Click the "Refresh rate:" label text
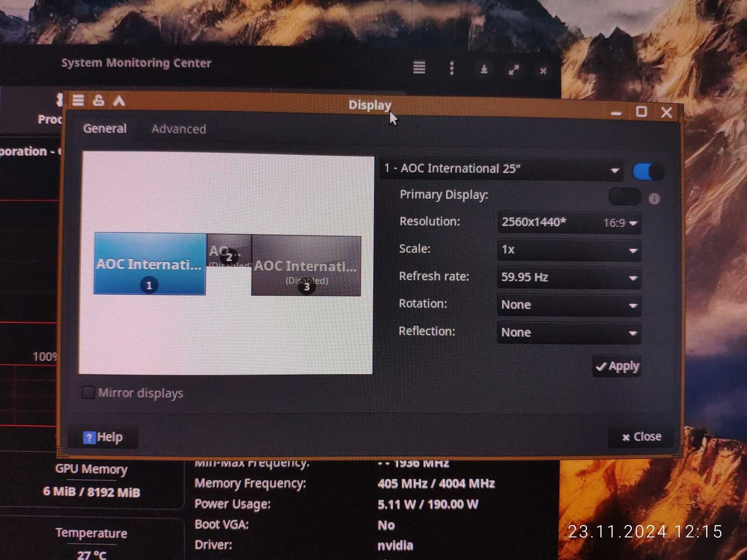Image resolution: width=747 pixels, height=560 pixels. click(x=434, y=276)
